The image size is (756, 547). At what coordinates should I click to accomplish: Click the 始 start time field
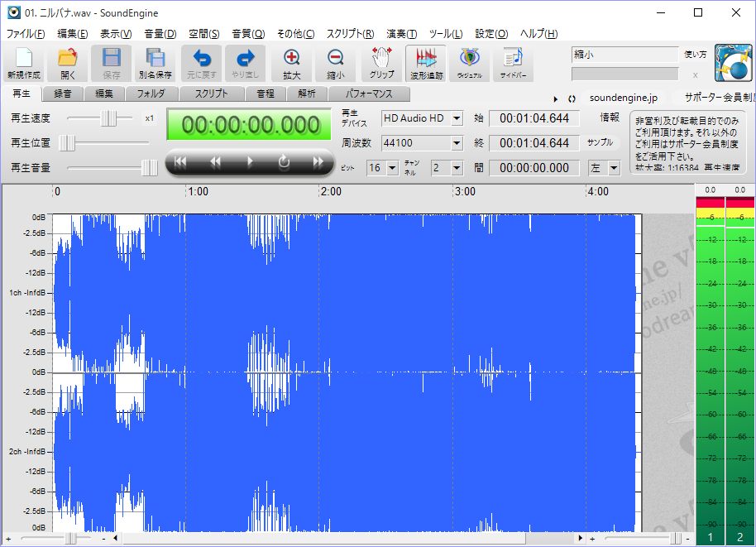pyautogui.click(x=534, y=118)
